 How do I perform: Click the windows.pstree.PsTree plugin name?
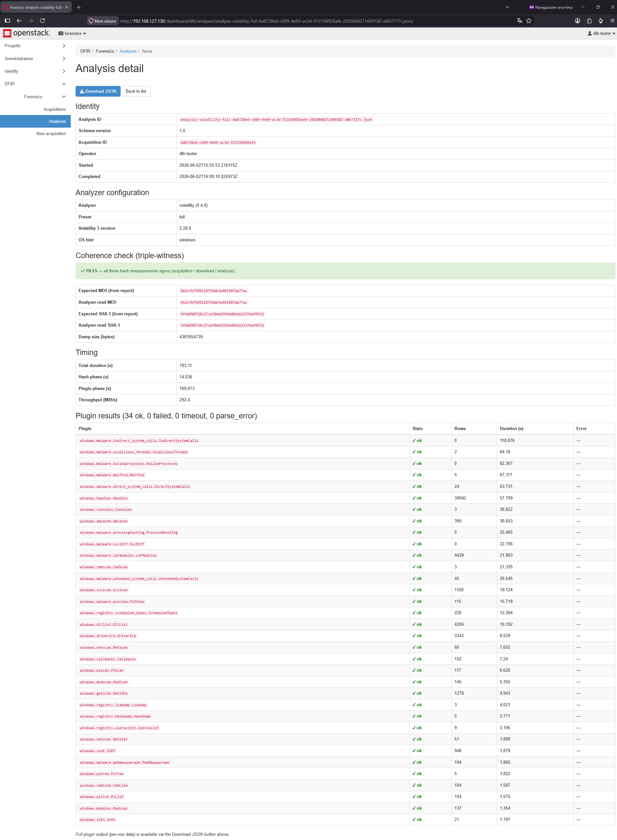101,774
